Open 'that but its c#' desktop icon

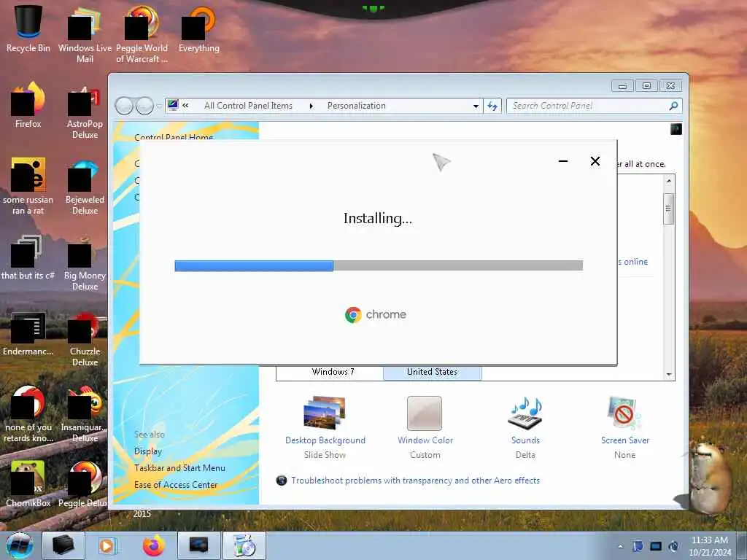[28, 257]
